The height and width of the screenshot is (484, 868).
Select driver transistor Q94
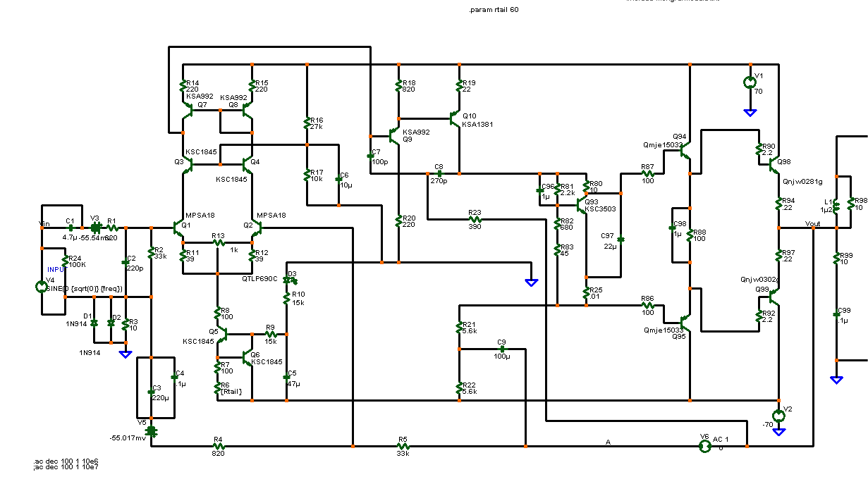pyautogui.click(x=685, y=150)
